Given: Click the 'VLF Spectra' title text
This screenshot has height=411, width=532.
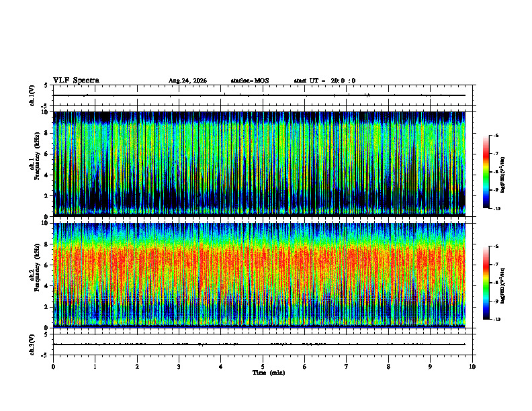Looking at the screenshot, I should [76, 81].
